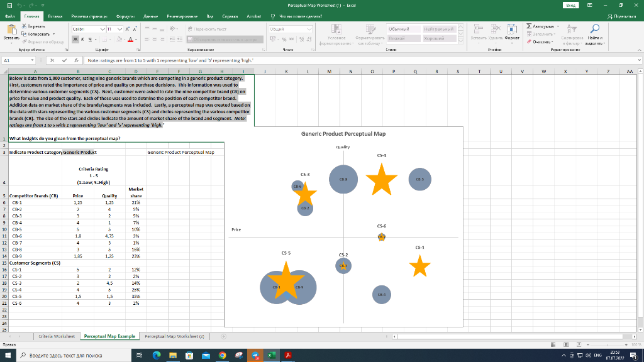Click the chart title Generic Product Perceptual Map
Screen dimensions: 644x362
tap(343, 134)
